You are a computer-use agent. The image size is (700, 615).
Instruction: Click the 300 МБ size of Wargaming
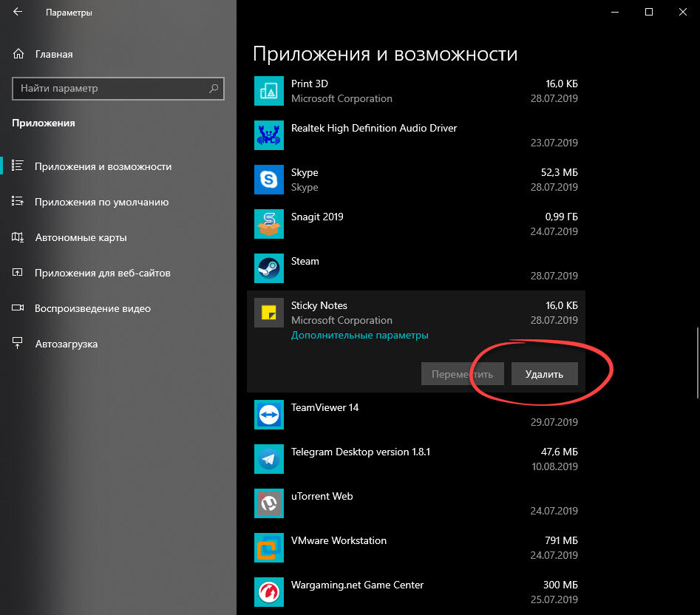(560, 585)
